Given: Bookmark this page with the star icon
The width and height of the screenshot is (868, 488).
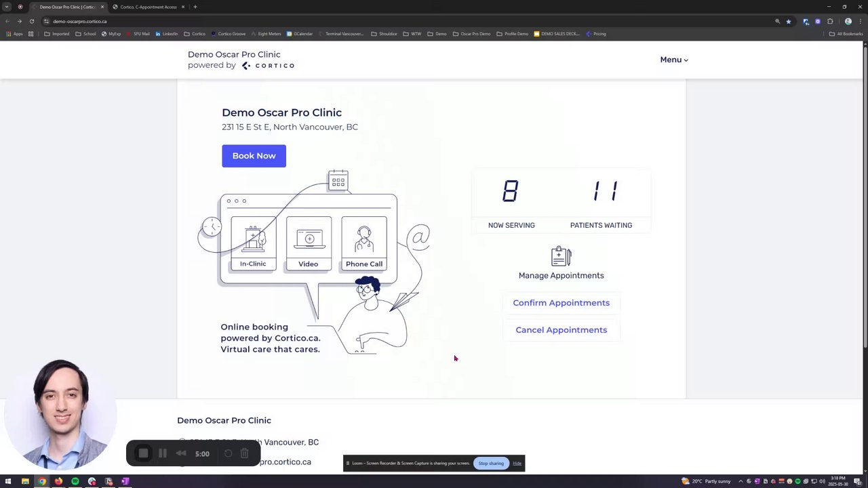Looking at the screenshot, I should coord(788,21).
